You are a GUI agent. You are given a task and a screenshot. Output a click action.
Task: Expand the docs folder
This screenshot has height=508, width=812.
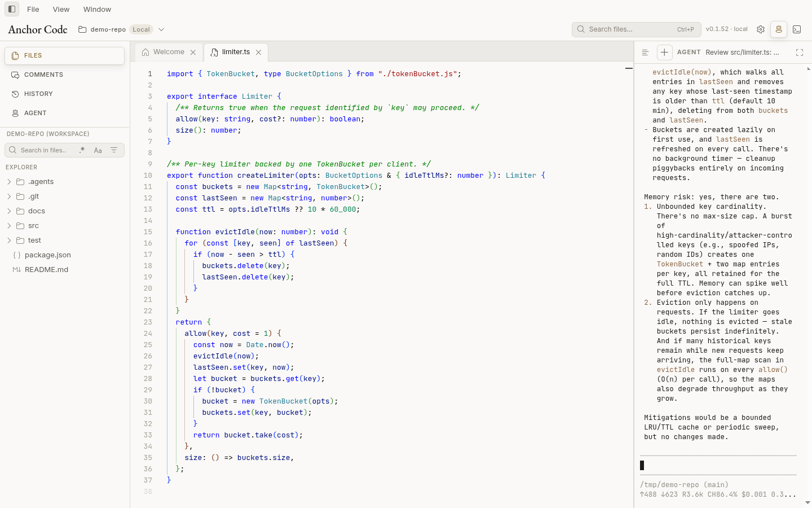click(65, 211)
